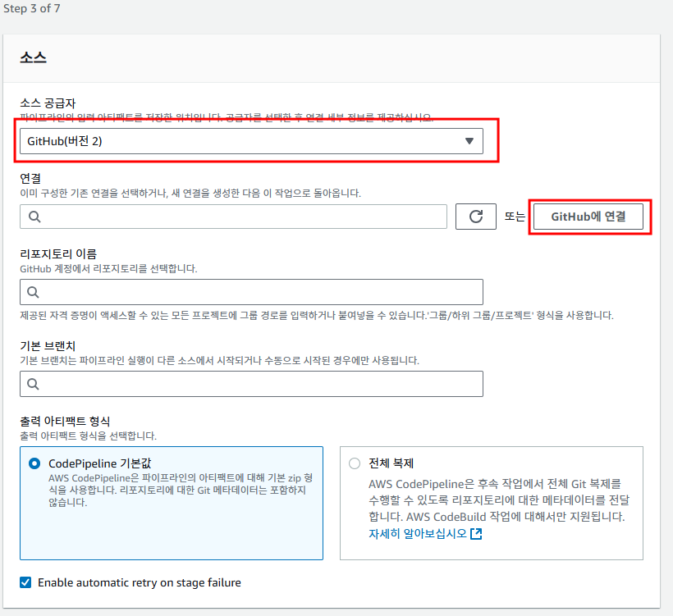Click the 기본 브랜치 label text
Viewport: 673px width, 616px height.
click(x=48, y=346)
